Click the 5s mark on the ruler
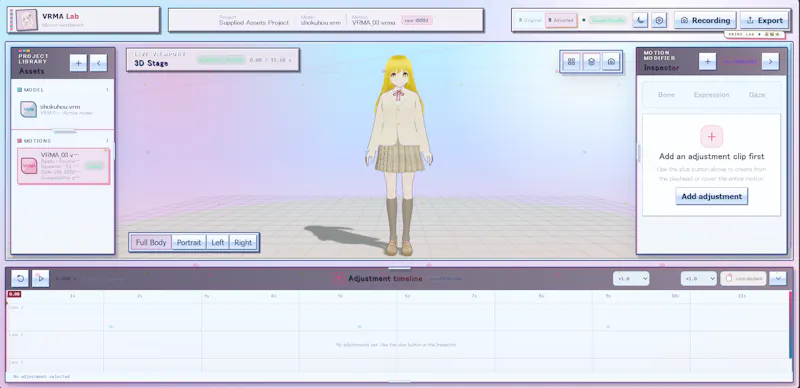The height and width of the screenshot is (388, 800). point(340,296)
